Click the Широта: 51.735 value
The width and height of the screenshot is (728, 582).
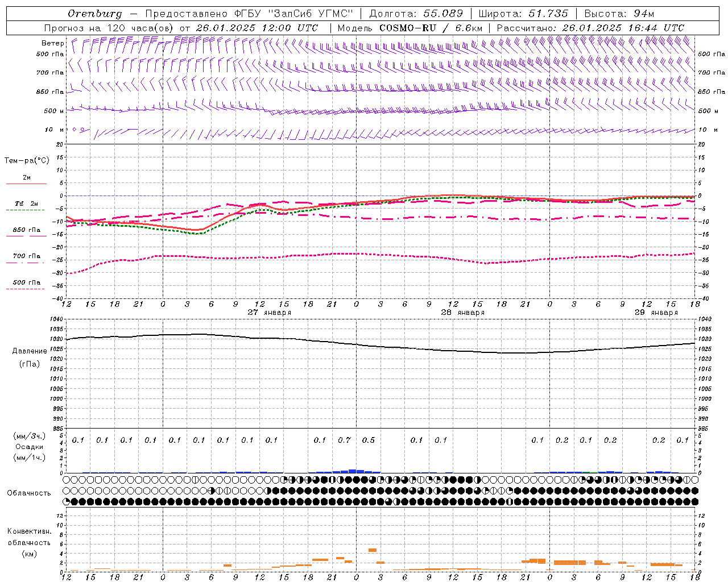(523, 14)
